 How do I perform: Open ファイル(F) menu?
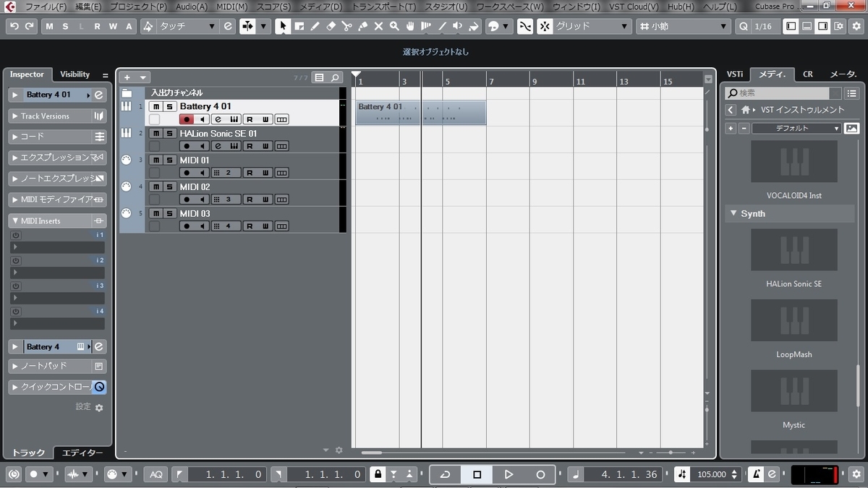46,7
